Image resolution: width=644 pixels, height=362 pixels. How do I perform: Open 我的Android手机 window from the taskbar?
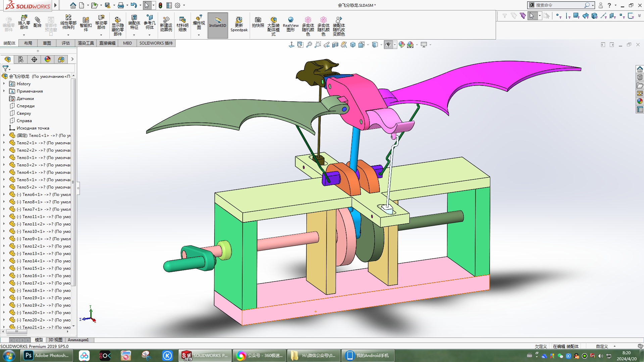coord(368,355)
